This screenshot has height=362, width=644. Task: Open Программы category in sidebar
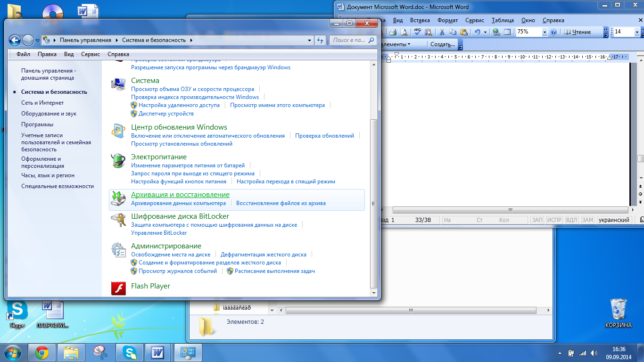tap(37, 124)
